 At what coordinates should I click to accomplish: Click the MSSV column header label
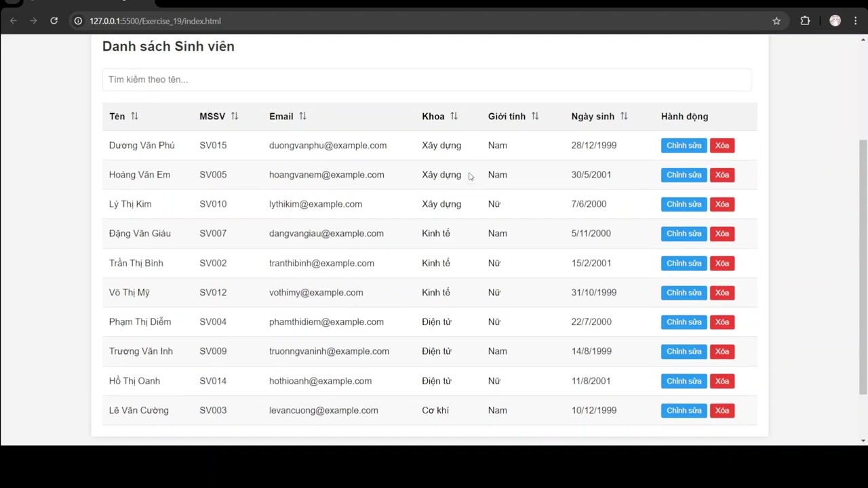pyautogui.click(x=212, y=117)
